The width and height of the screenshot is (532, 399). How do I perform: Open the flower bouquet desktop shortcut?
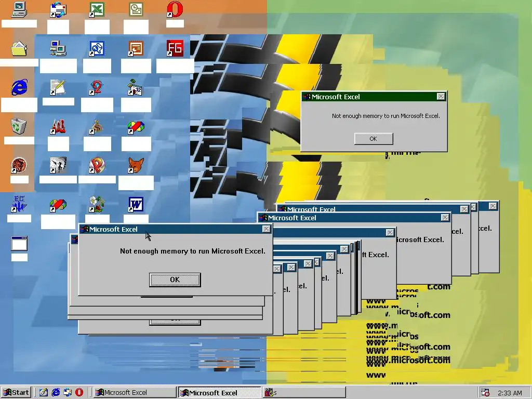tap(97, 204)
